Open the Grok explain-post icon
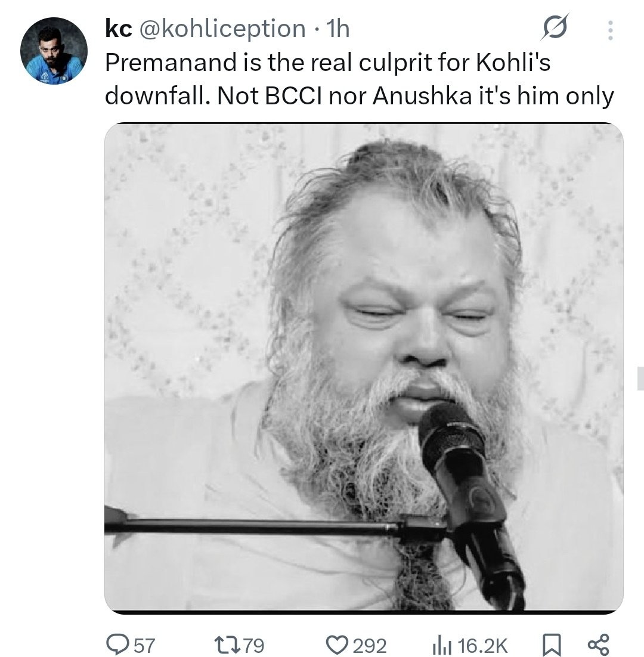This screenshot has height=657, width=644. point(555,28)
